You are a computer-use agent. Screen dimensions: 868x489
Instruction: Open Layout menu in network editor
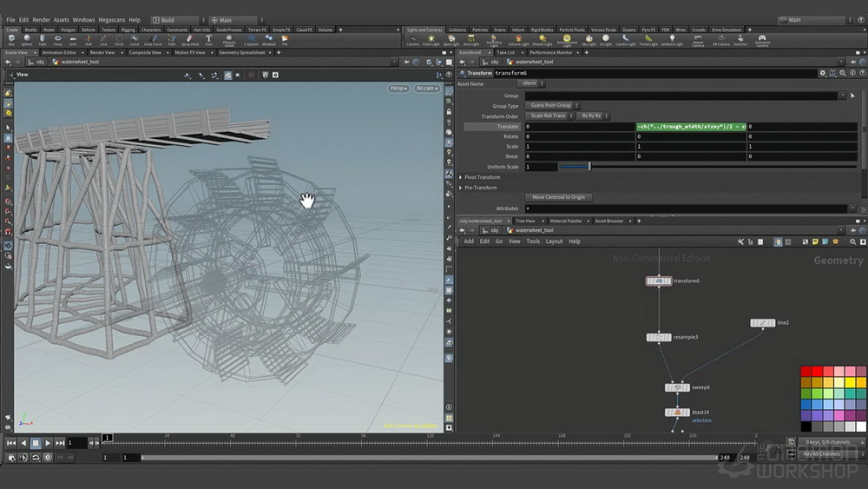[x=554, y=241]
